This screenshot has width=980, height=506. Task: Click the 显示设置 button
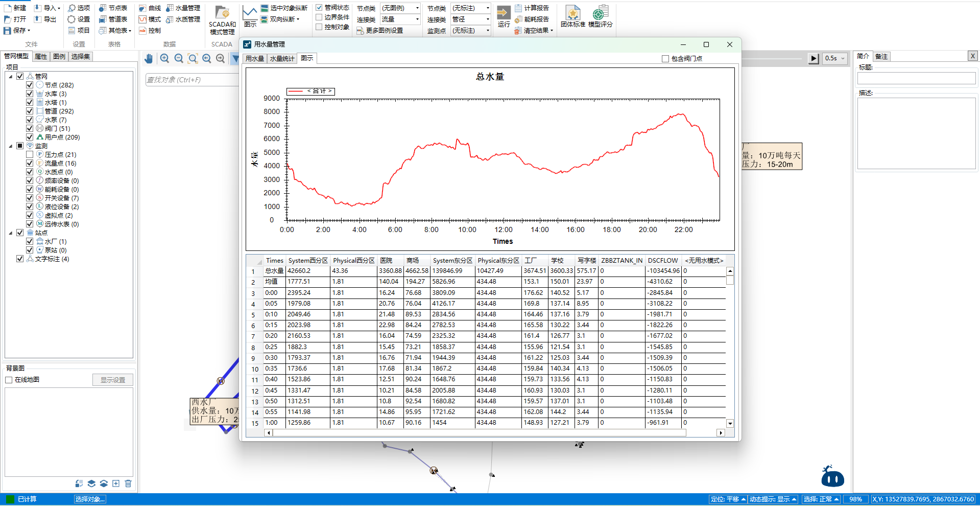113,380
